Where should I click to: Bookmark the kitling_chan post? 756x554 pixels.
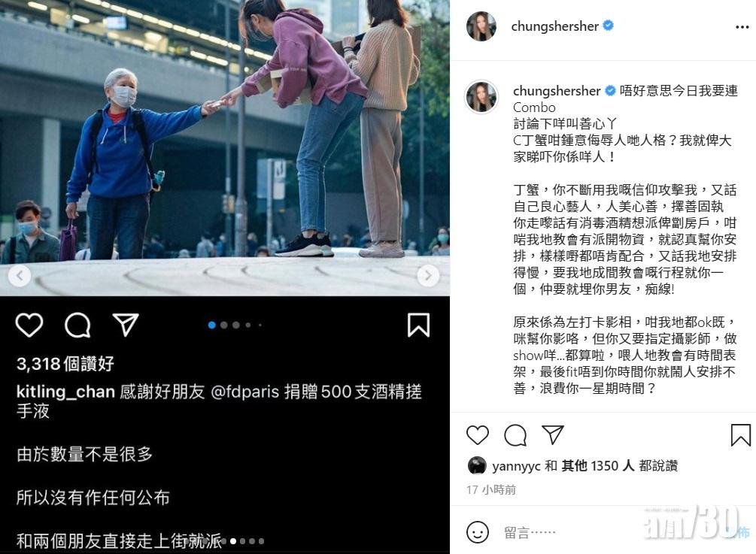[418, 325]
